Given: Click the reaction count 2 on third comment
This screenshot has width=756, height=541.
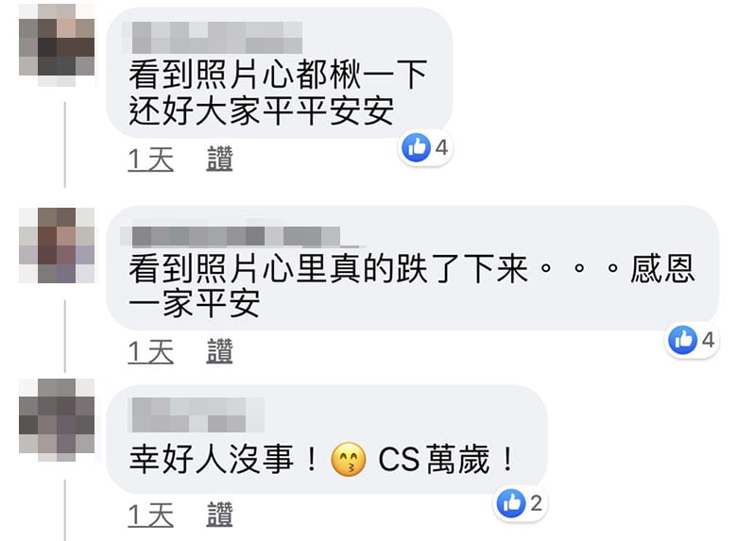Looking at the screenshot, I should [x=536, y=503].
